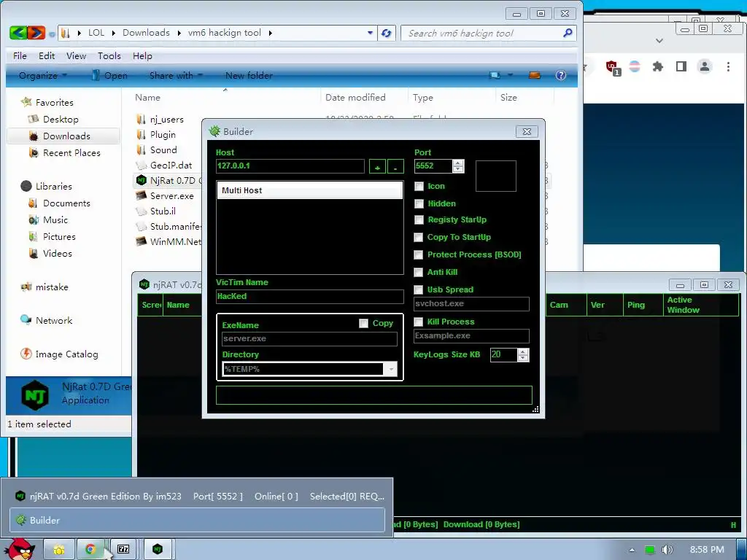Open the Chrome profile avatar icon
This screenshot has height=560, width=747.
click(x=704, y=66)
